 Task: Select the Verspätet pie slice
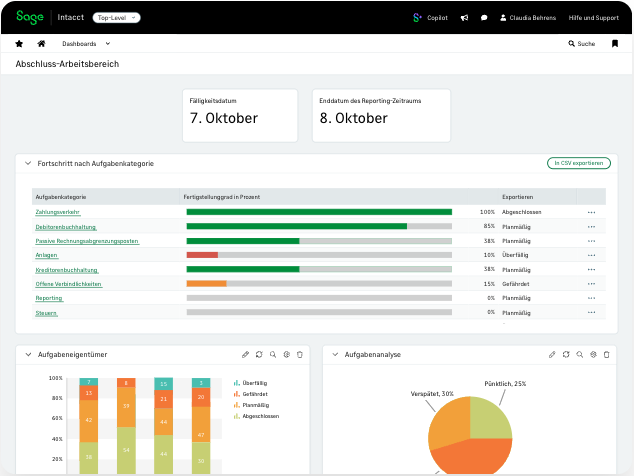click(451, 423)
